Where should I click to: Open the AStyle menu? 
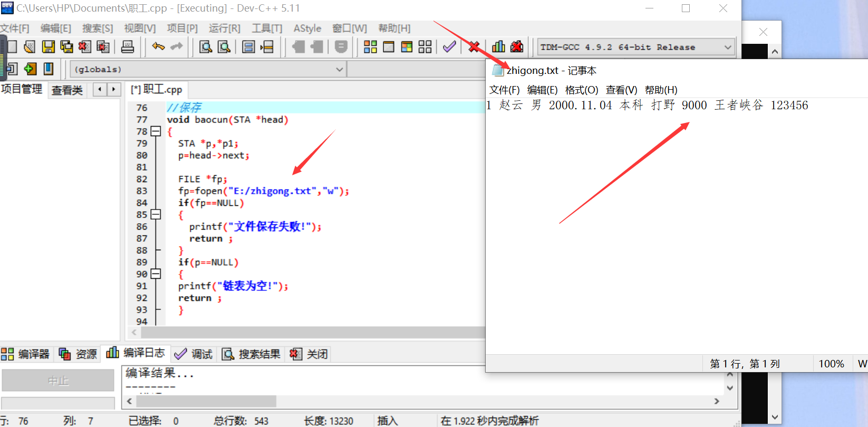(307, 29)
